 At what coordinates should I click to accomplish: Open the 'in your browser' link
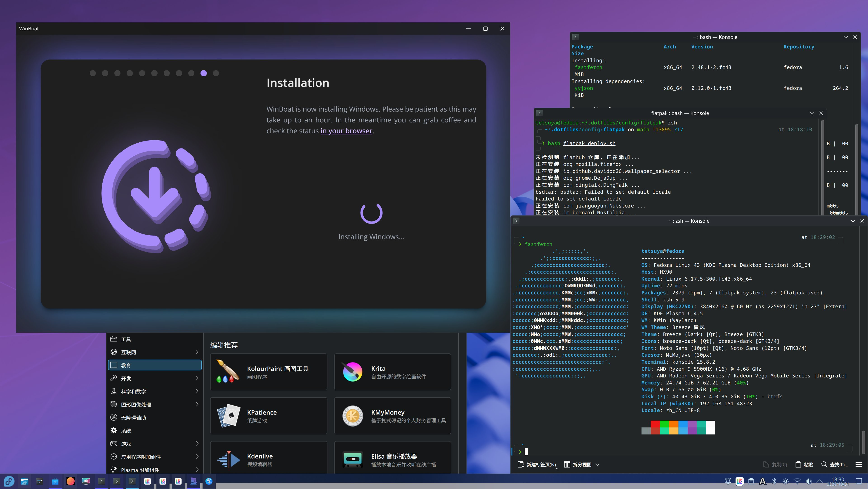[346, 131]
